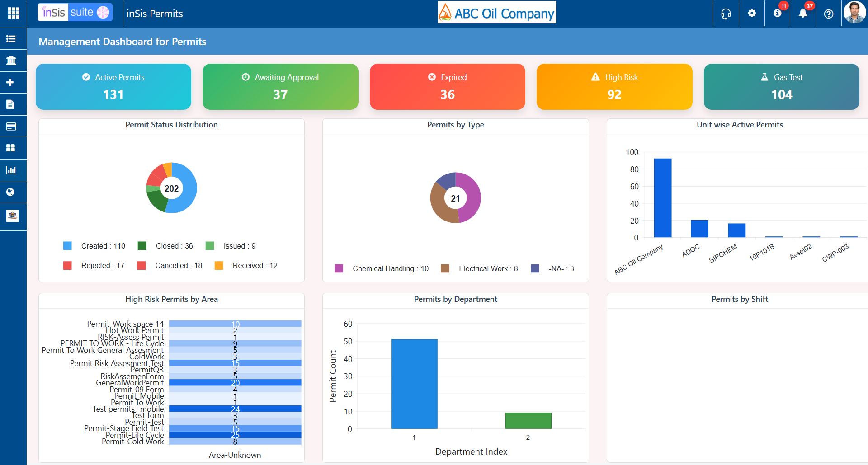Click the plus add-new sidebar icon
This screenshot has height=465, width=868.
tap(10, 82)
